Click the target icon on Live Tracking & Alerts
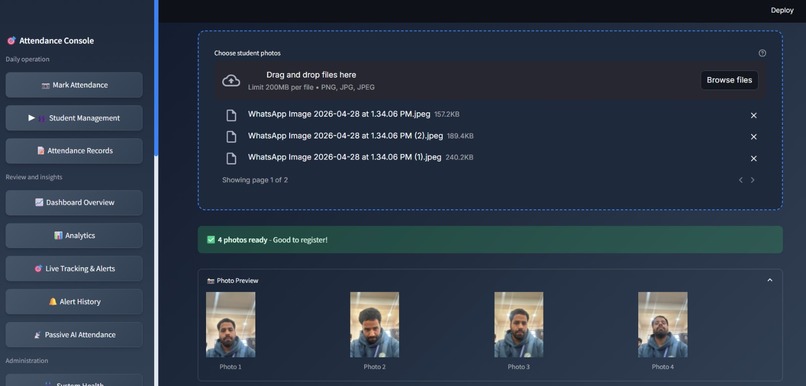This screenshot has width=806, height=386. (x=38, y=268)
